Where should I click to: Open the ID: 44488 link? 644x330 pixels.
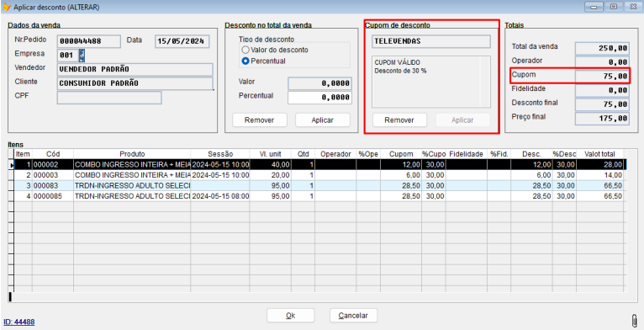pos(18,322)
